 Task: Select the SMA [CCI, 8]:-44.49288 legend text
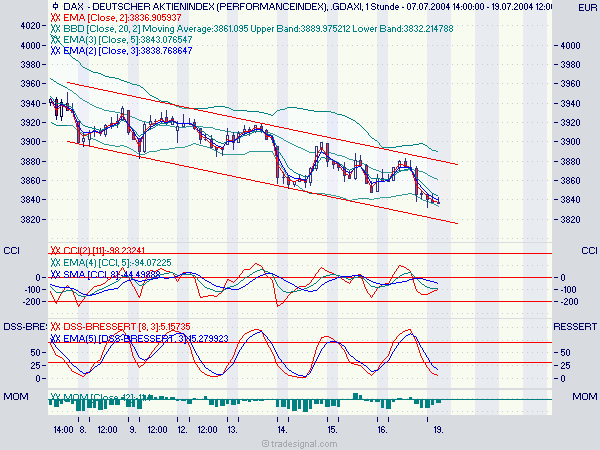coord(111,275)
